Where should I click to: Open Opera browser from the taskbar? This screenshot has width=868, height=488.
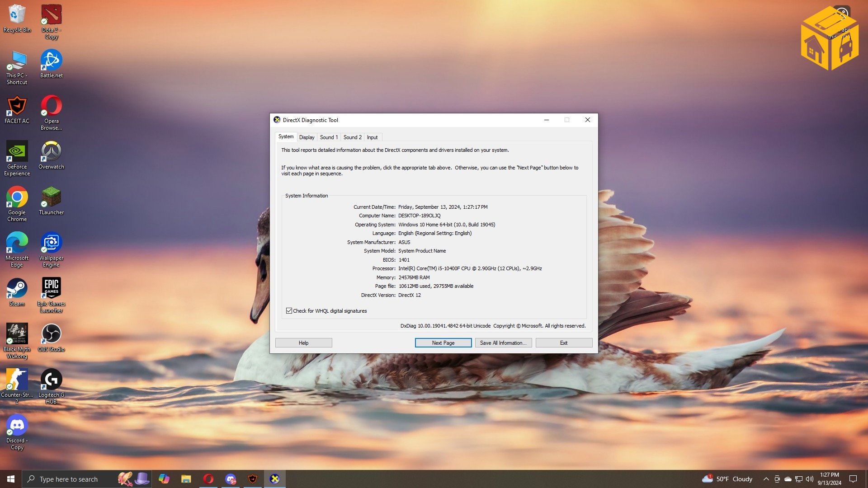point(208,479)
